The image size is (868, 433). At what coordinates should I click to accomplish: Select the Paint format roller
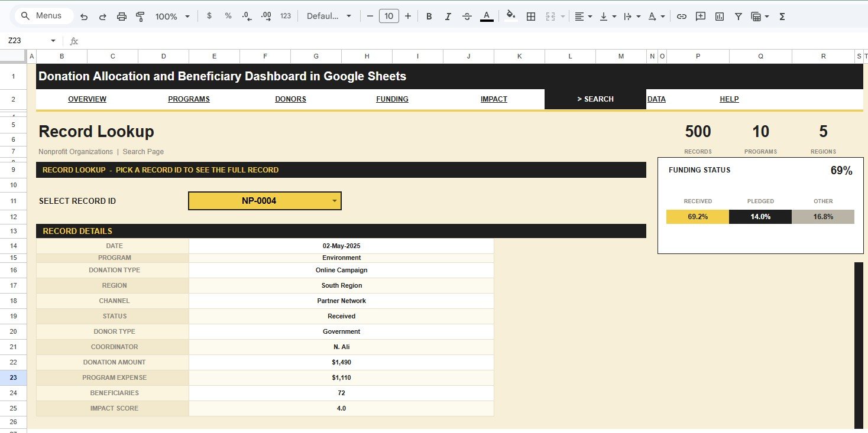[x=141, y=17]
